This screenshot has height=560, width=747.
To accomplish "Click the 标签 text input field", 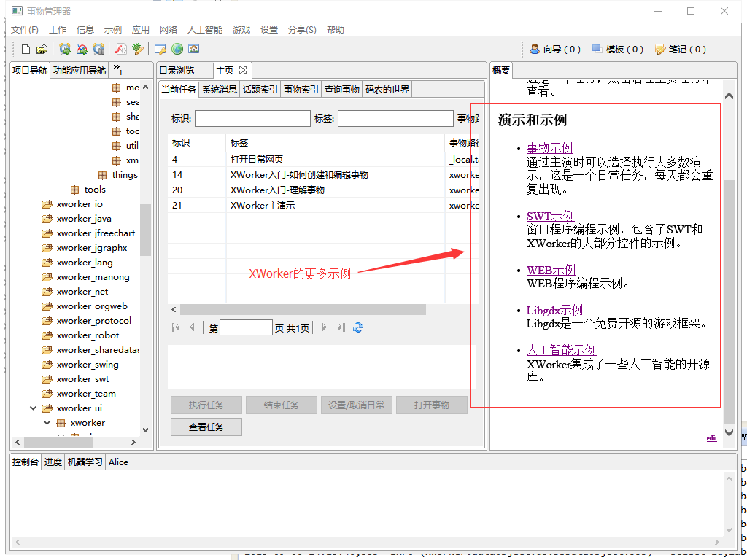I will pyautogui.click(x=395, y=119).
